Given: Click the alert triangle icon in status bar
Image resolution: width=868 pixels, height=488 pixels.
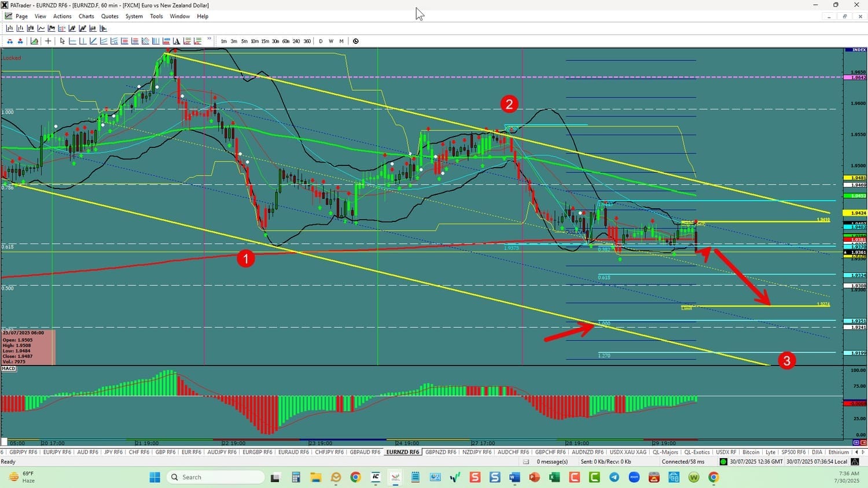Looking at the screenshot, I should coord(855,461).
